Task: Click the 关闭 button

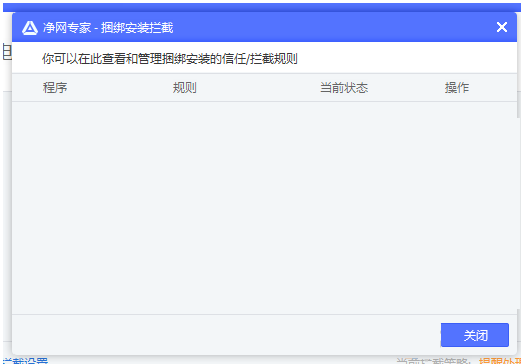Action: pos(475,335)
